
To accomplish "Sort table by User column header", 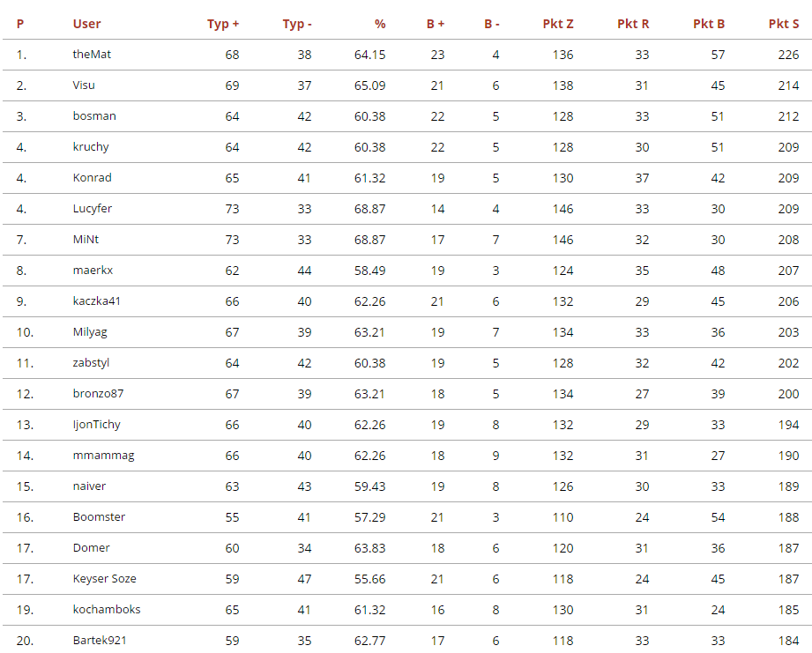I will pyautogui.click(x=86, y=24).
